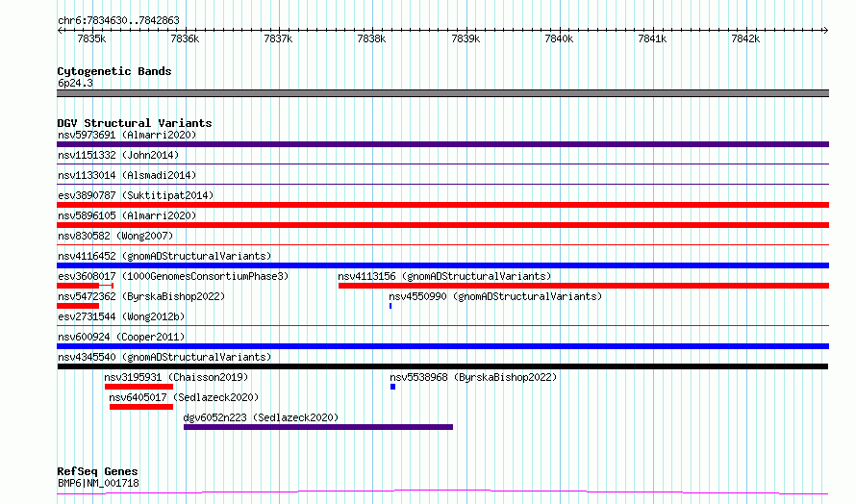Open the nsv5896105 (Almarri2020) variant label
Screen dimensions: 856x504
pyautogui.click(x=127, y=215)
